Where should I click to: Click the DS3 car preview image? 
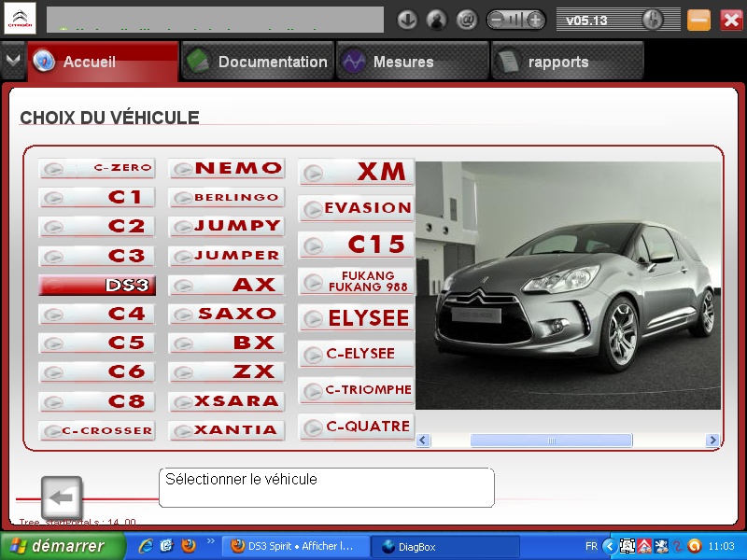pos(568,286)
